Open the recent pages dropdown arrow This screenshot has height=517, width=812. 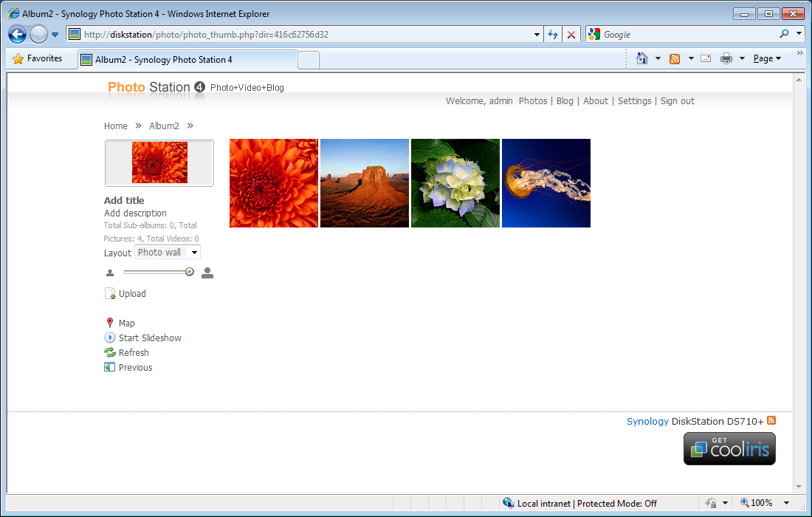(x=55, y=35)
